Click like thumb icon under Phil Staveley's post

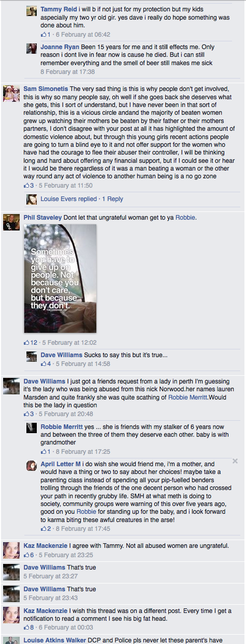click(x=27, y=342)
